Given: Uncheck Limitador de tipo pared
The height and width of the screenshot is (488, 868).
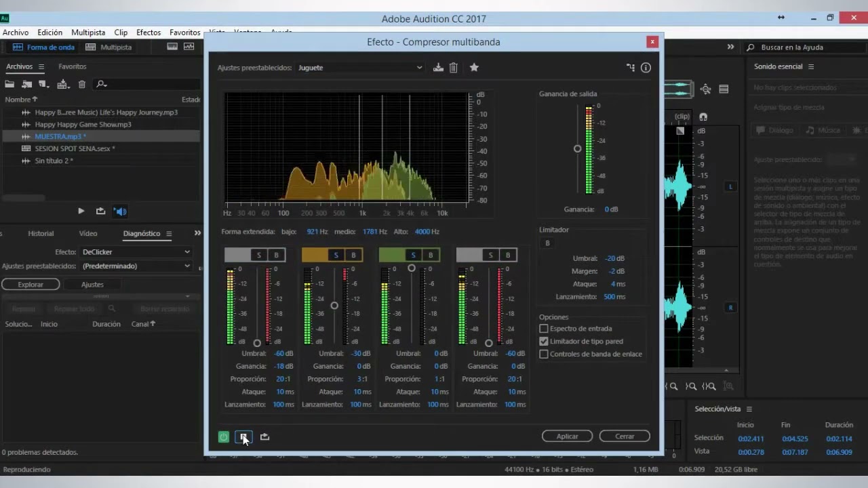Looking at the screenshot, I should coord(544,342).
